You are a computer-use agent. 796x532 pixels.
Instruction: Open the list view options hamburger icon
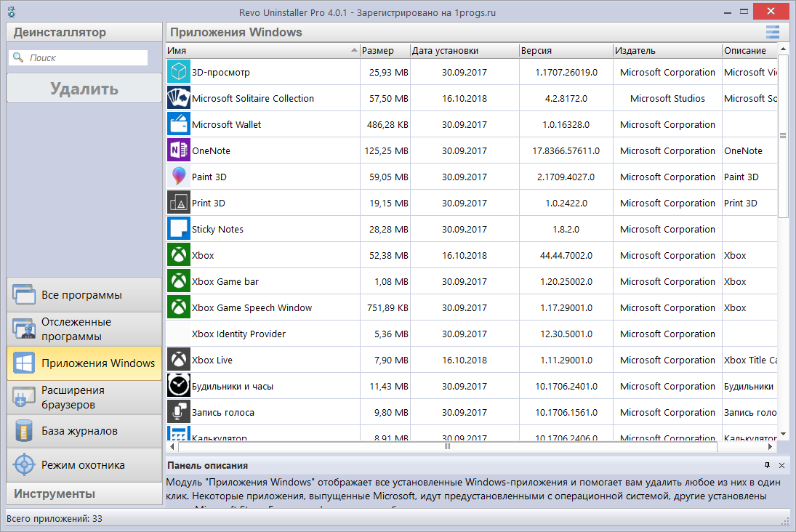tap(772, 32)
